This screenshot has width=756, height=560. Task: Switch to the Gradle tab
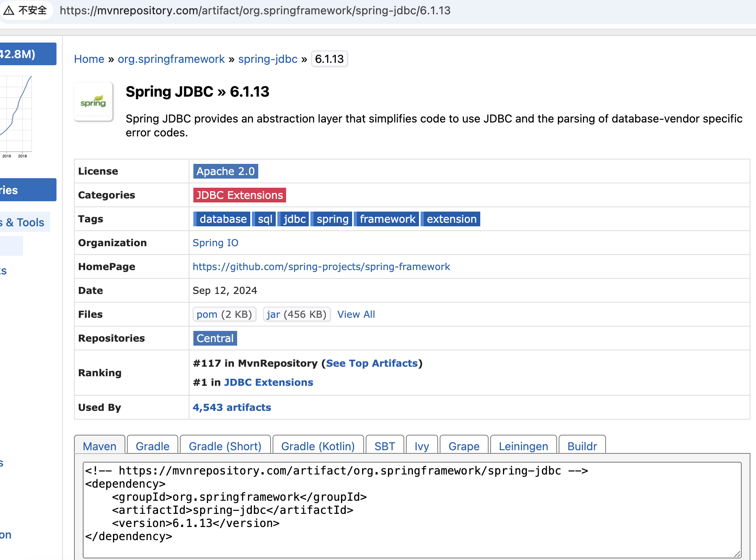pyautogui.click(x=152, y=446)
